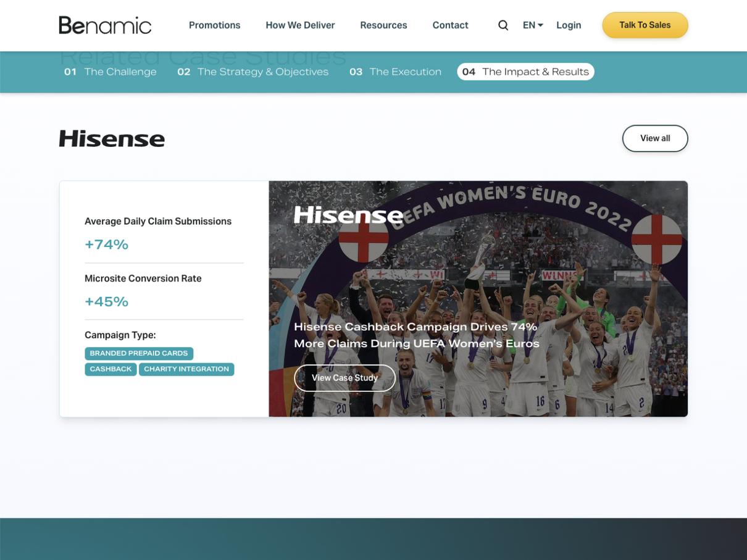Click Average Daily Claim Submissions label
The image size is (747, 560).
158,221
